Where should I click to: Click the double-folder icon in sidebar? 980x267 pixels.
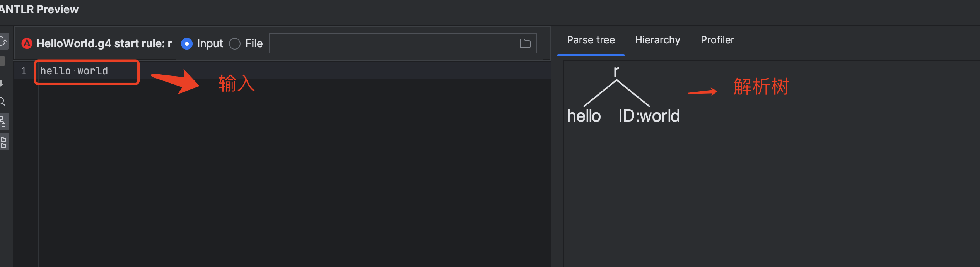[3, 142]
